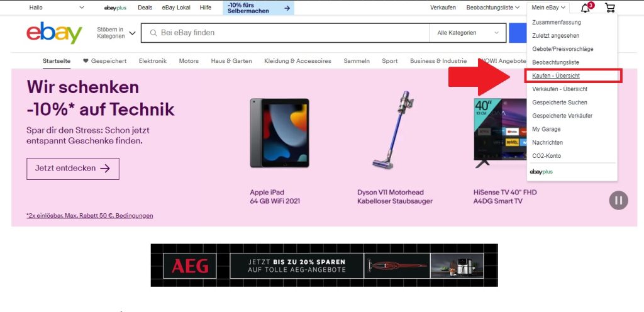This screenshot has height=312, width=644.
Task: Open the notifications bell icon
Action: pos(586,8)
